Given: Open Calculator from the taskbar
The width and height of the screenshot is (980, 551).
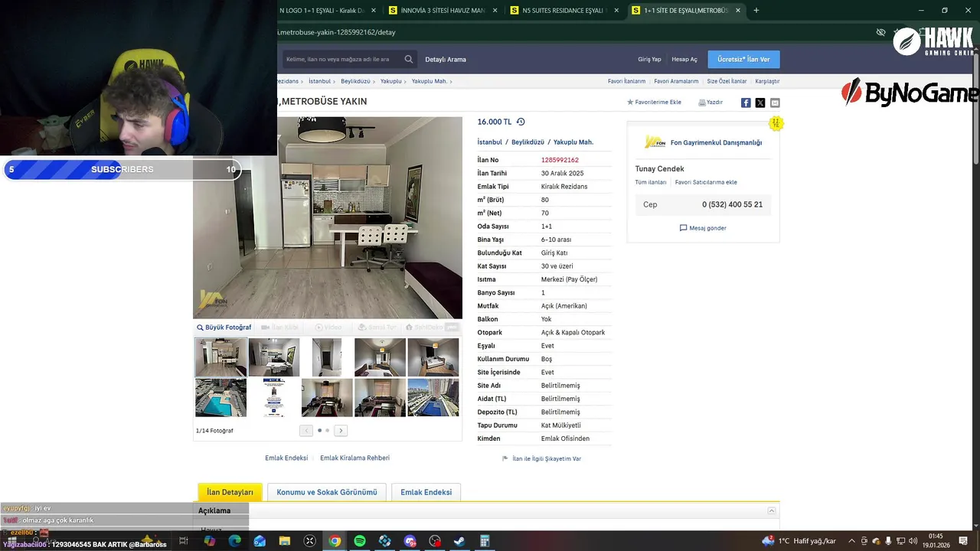Looking at the screenshot, I should (485, 541).
